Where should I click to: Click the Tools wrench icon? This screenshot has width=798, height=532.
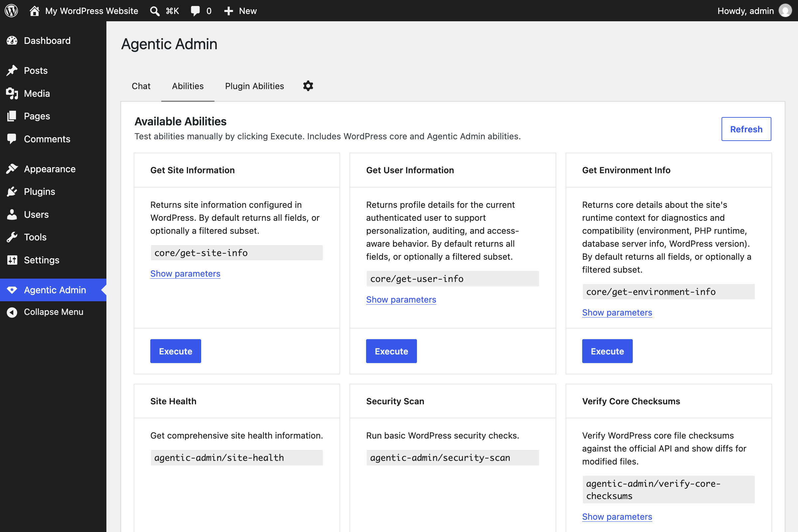(12, 237)
